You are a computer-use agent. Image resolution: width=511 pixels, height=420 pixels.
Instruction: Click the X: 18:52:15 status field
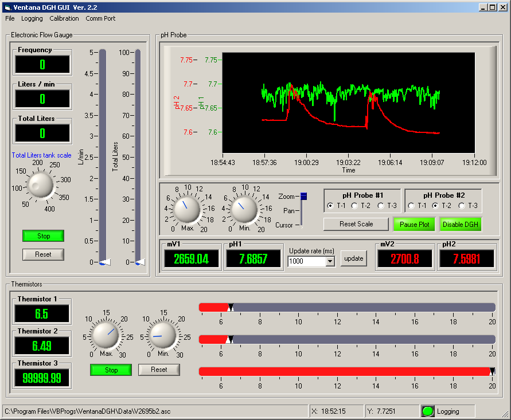coord(337,411)
